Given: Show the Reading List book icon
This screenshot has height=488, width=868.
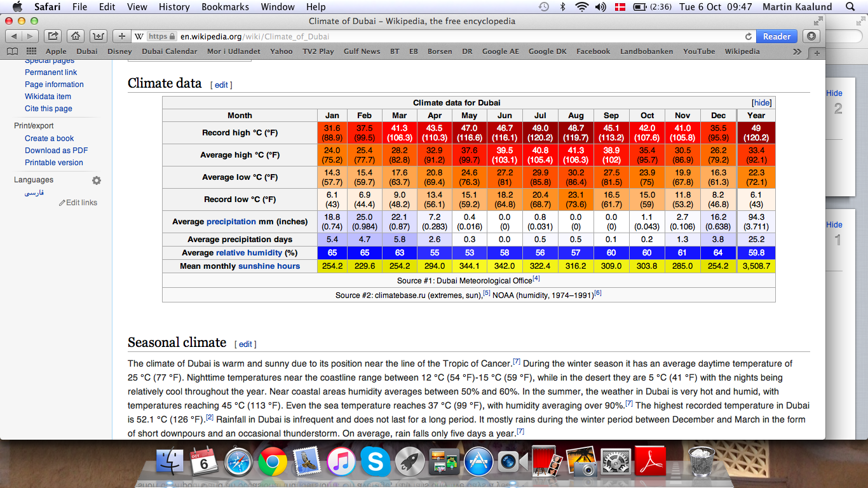Looking at the screenshot, I should [13, 51].
